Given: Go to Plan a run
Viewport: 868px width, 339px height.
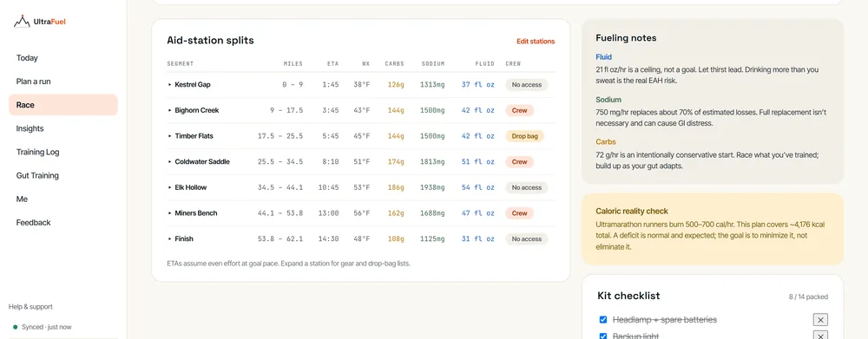Looking at the screenshot, I should point(63,81).
